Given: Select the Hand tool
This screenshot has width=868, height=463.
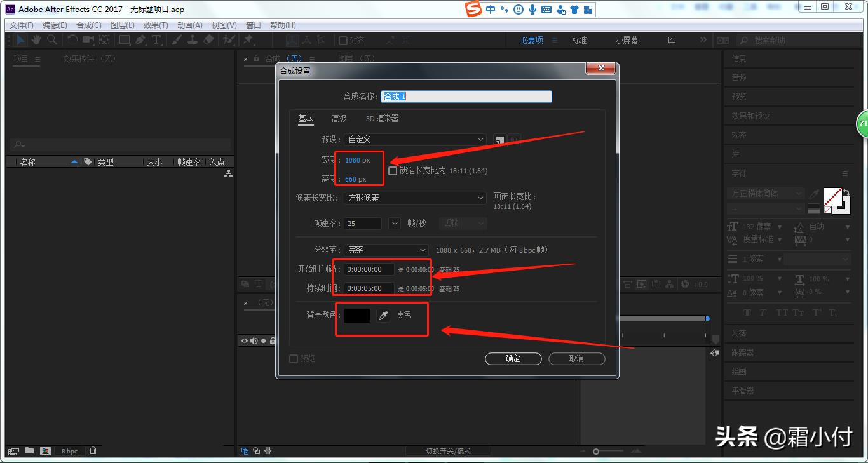Looking at the screenshot, I should click(36, 39).
